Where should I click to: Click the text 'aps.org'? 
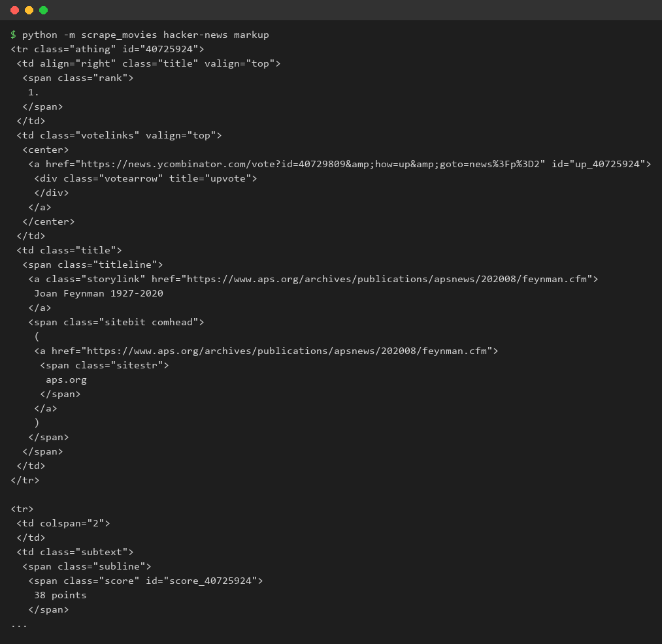click(66, 379)
